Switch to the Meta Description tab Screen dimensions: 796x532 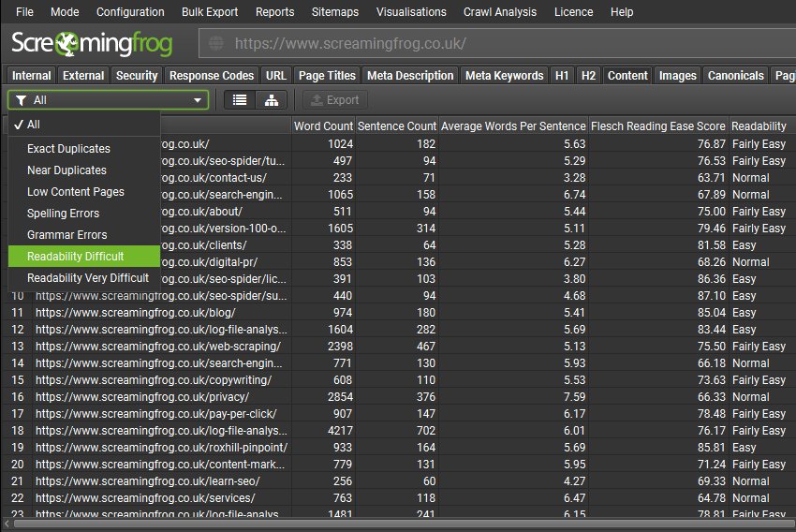[x=410, y=76]
